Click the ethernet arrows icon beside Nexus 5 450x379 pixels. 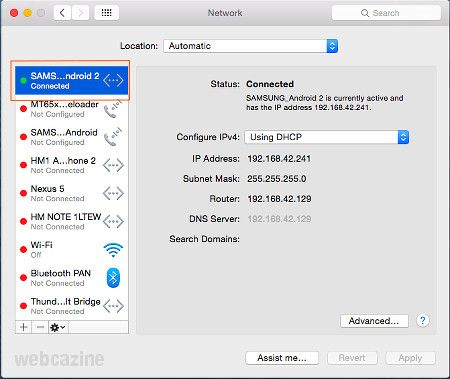tap(113, 193)
